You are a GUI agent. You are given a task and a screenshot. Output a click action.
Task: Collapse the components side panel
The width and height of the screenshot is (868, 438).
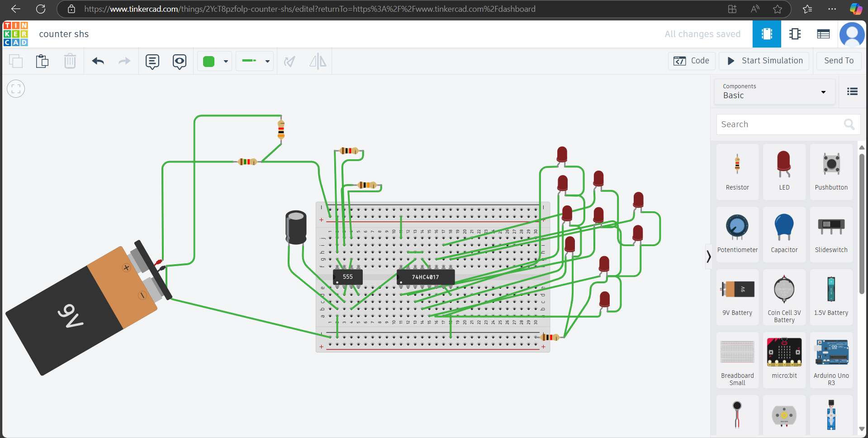coord(708,256)
